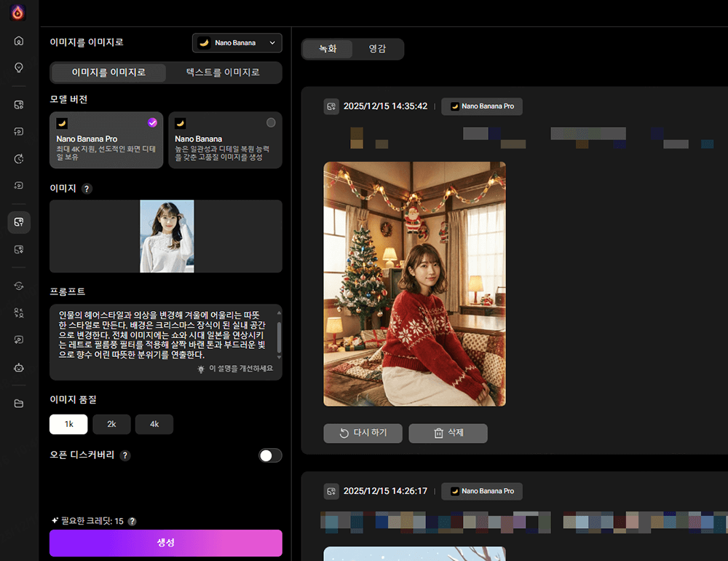
Task: Click the help icon beside 오픈 디스커버리
Action: (x=125, y=455)
